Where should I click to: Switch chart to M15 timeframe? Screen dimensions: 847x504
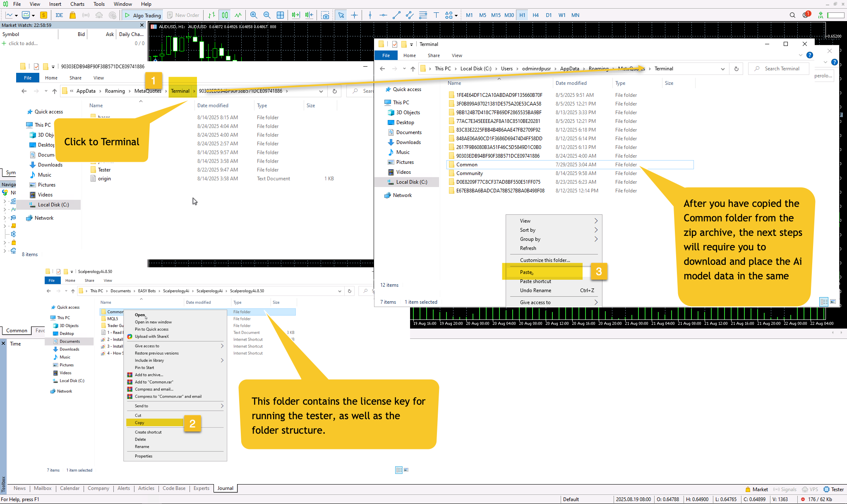click(x=496, y=15)
